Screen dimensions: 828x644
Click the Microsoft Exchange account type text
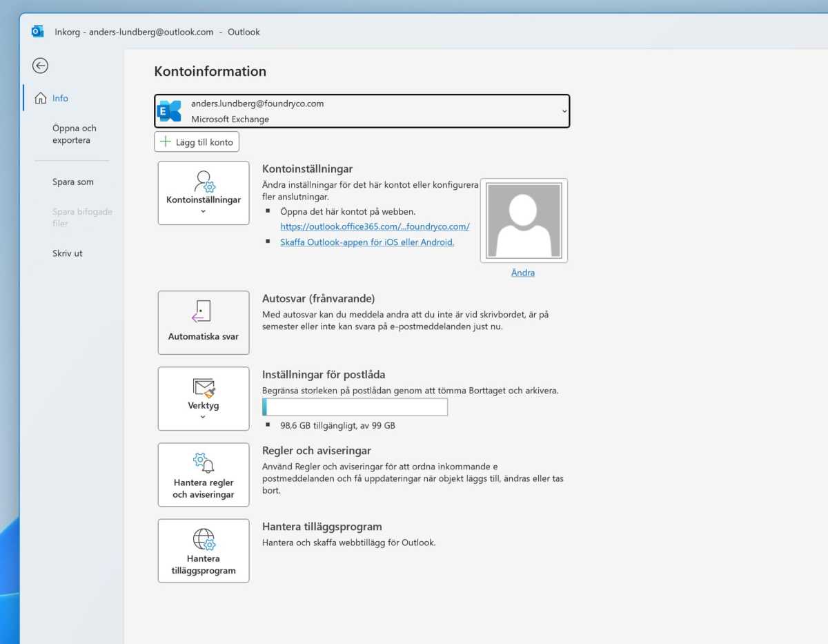coord(230,119)
